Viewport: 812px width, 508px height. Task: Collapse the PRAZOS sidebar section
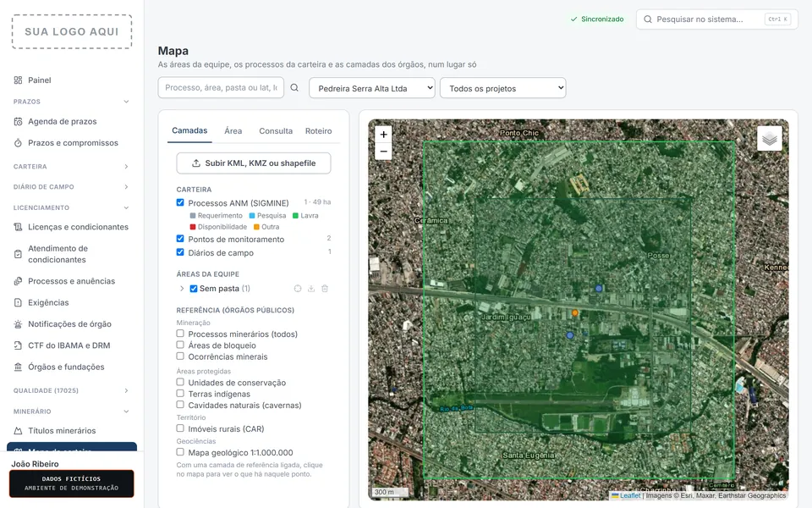[126, 102]
